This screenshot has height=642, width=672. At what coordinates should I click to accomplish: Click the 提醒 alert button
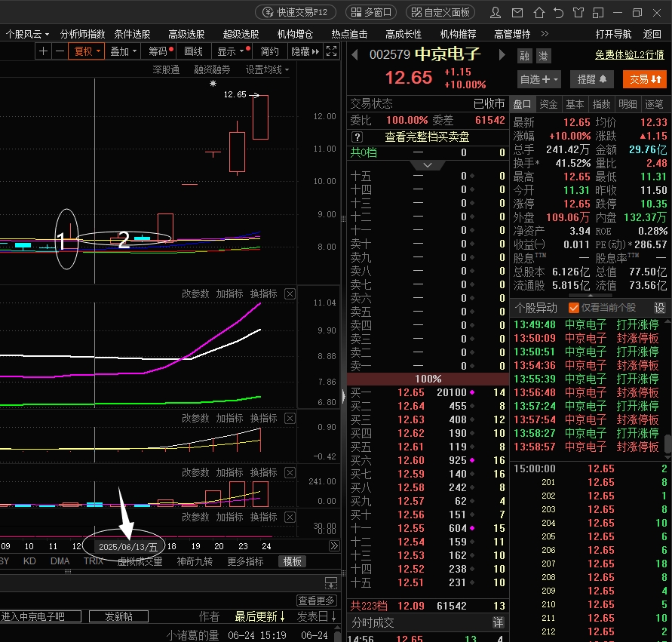[x=592, y=79]
